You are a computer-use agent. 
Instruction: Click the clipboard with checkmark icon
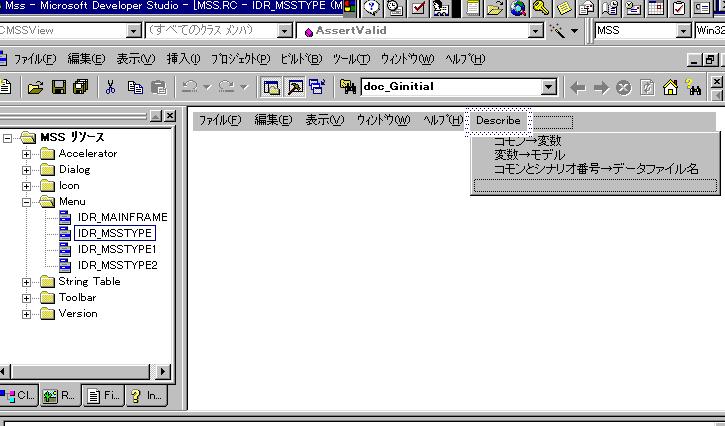679,8
